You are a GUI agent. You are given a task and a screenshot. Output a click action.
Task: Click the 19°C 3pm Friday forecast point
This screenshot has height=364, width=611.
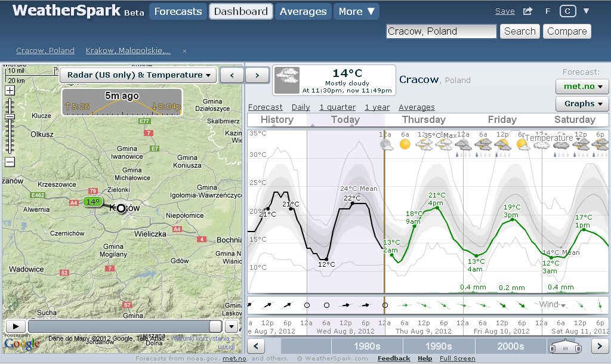coord(513,220)
